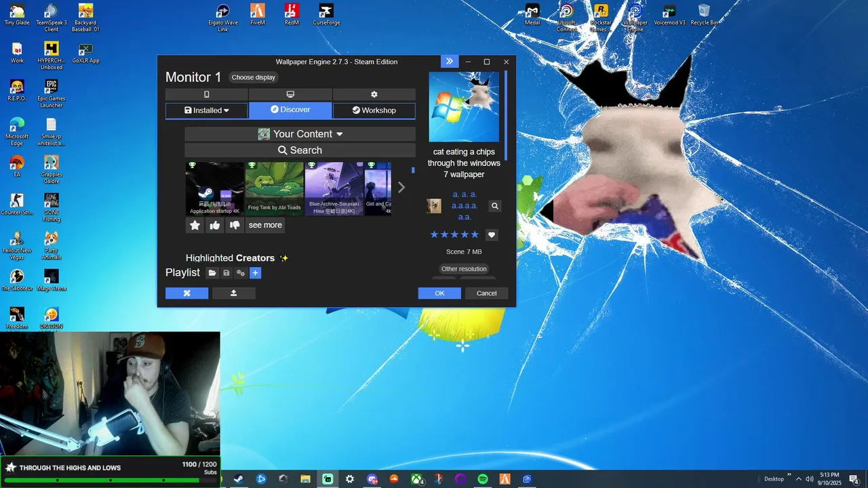The image size is (868, 488).
Task: Click the sidebar's blue vertical scrollbar
Action: (x=506, y=117)
